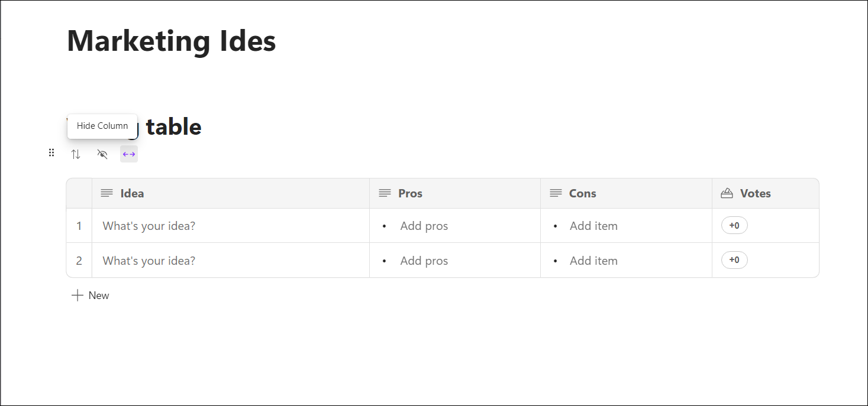Vote +0 button in row 2

coord(734,260)
